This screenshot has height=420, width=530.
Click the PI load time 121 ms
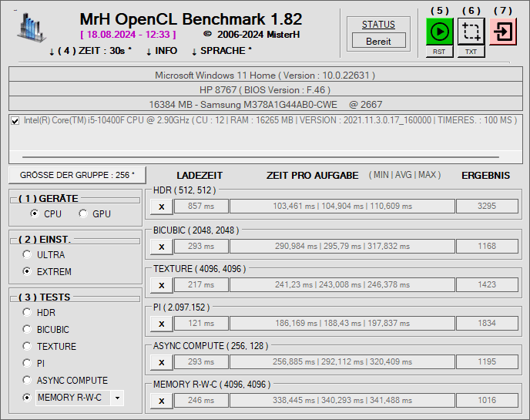pyautogui.click(x=201, y=323)
